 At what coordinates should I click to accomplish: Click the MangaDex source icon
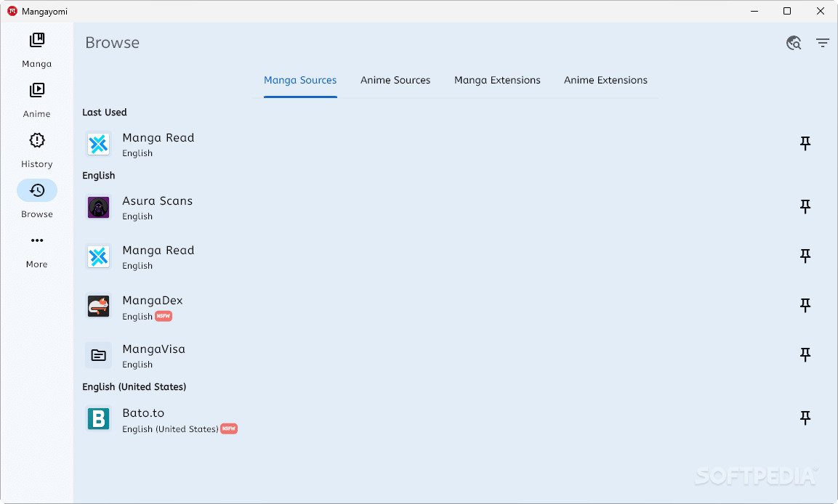(98, 306)
